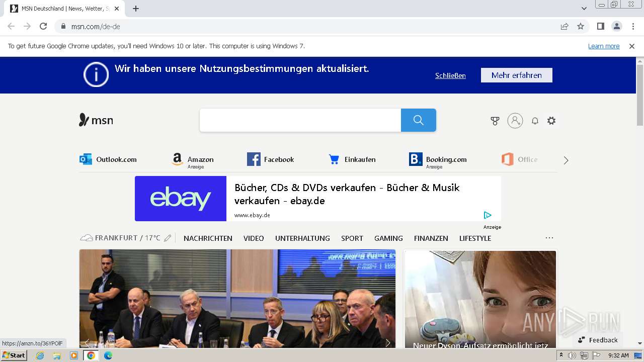The height and width of the screenshot is (362, 644).
Task: Open eBay ad headline
Action: pyautogui.click(x=347, y=194)
